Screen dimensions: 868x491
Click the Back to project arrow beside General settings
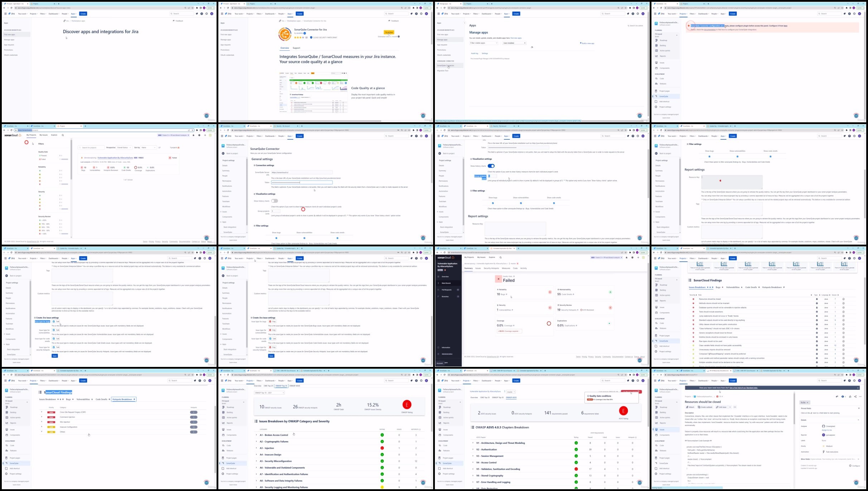[x=223, y=153]
